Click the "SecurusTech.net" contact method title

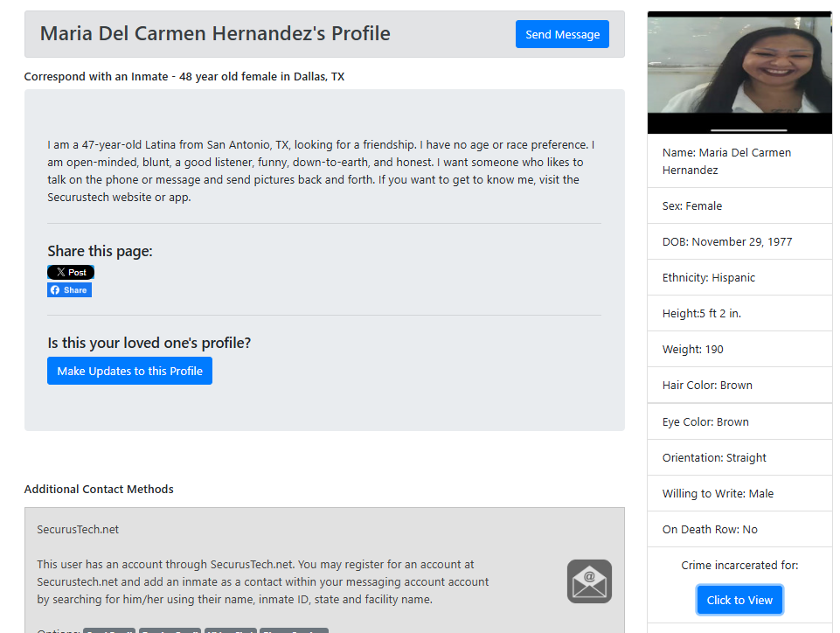pos(78,530)
